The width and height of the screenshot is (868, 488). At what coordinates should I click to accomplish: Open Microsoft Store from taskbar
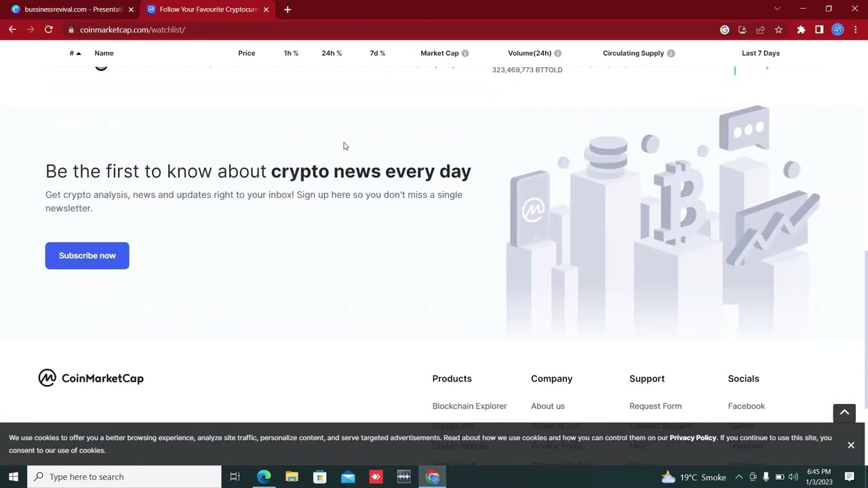[319, 476]
